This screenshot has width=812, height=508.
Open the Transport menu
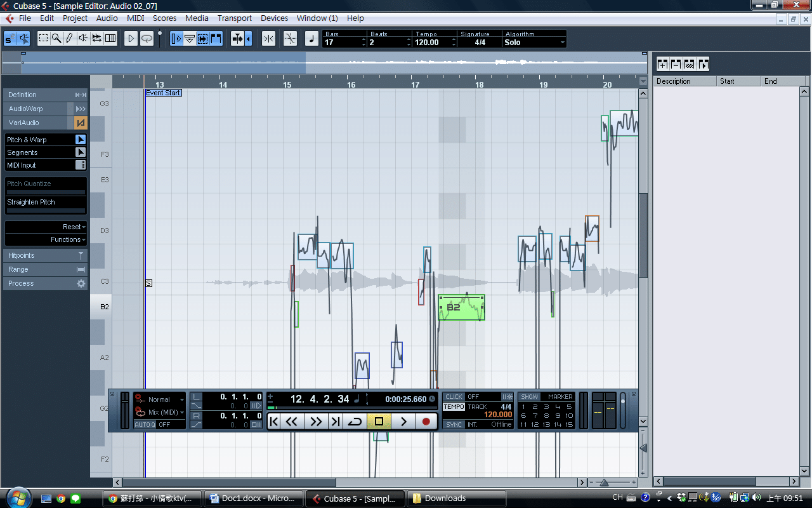pos(234,18)
